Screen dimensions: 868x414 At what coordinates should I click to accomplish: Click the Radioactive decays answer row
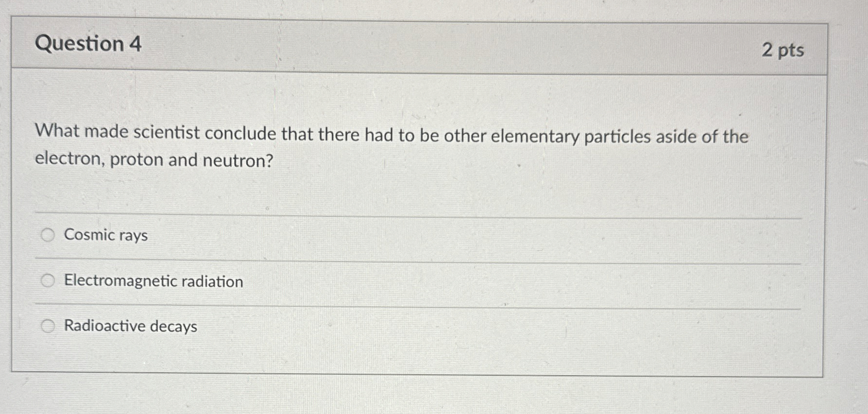[x=340, y=326]
